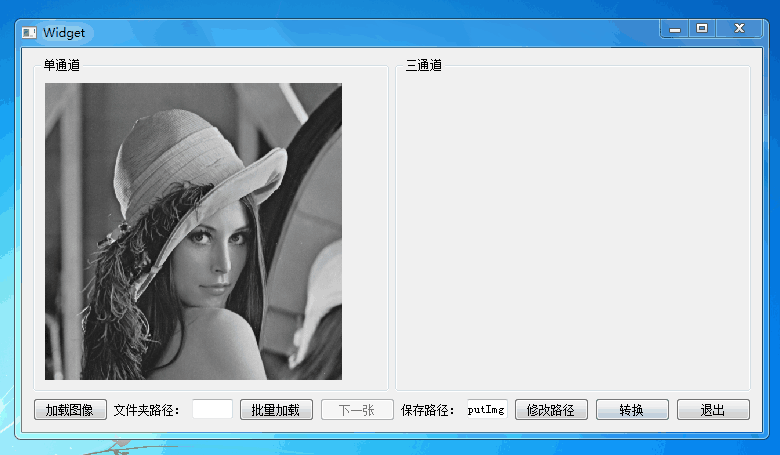
Task: Click the 下一张 button
Action: point(357,410)
